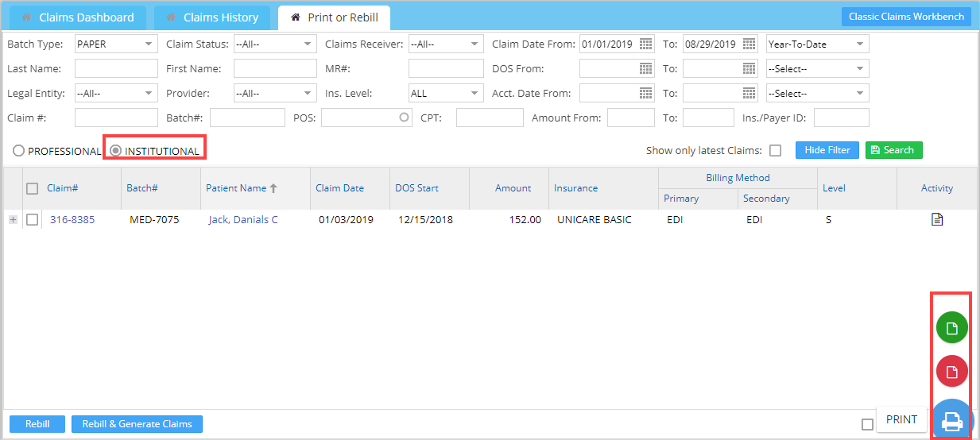Open the Acct. Date From calendar picker
Image resolution: width=980 pixels, height=440 pixels.
(x=645, y=94)
